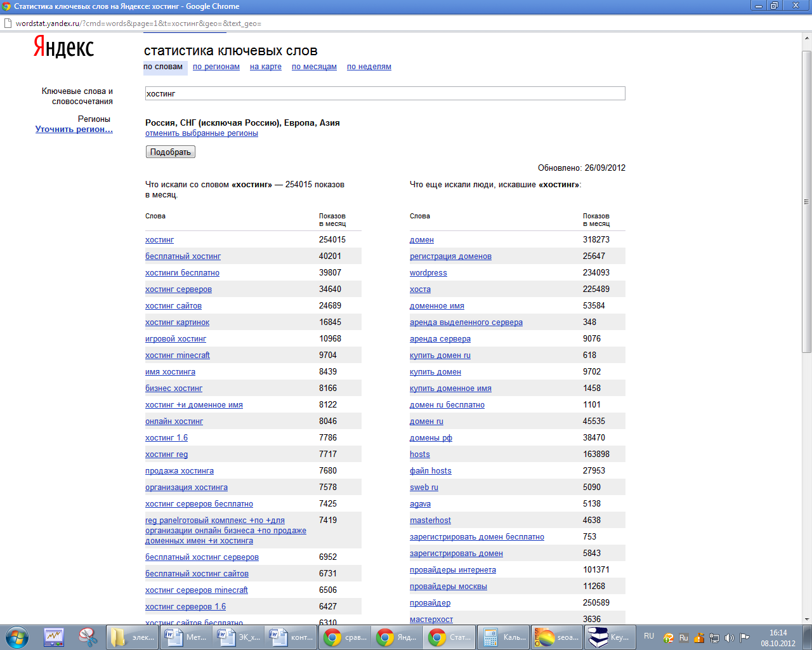Click the 'Уточнить регион...' link
Image resolution: width=812 pixels, height=650 pixels.
(x=74, y=129)
